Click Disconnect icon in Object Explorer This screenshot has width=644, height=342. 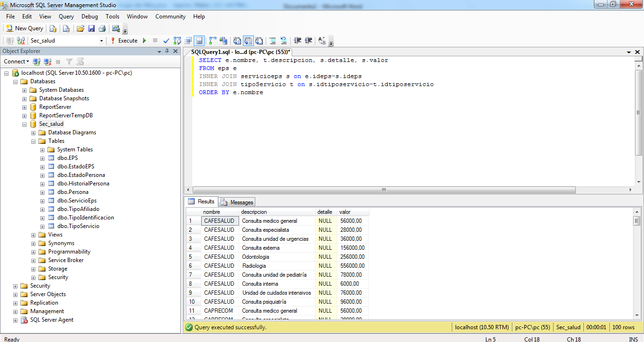click(47, 61)
